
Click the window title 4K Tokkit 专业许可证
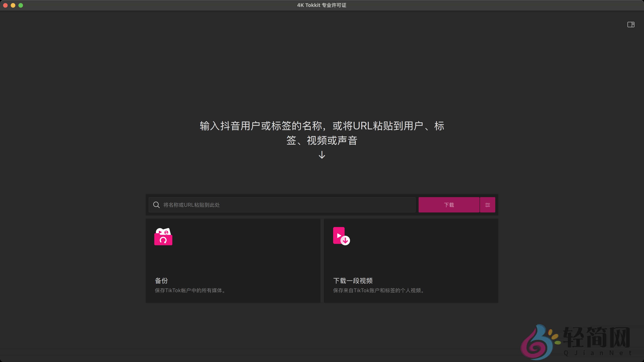[321, 5]
